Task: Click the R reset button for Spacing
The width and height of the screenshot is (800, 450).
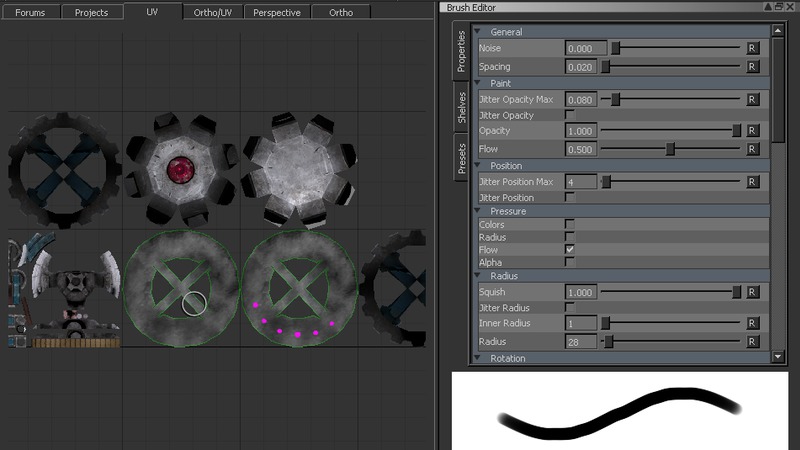Action: point(752,67)
